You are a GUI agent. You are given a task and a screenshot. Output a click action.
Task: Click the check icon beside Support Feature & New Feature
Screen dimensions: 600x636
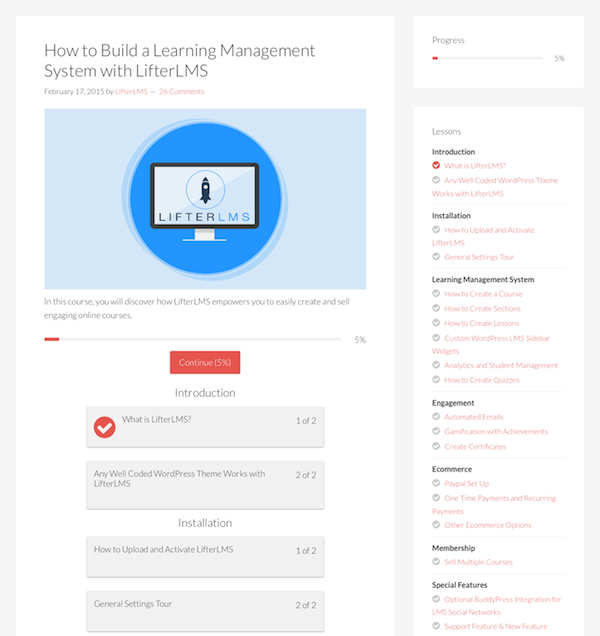pyautogui.click(x=436, y=626)
